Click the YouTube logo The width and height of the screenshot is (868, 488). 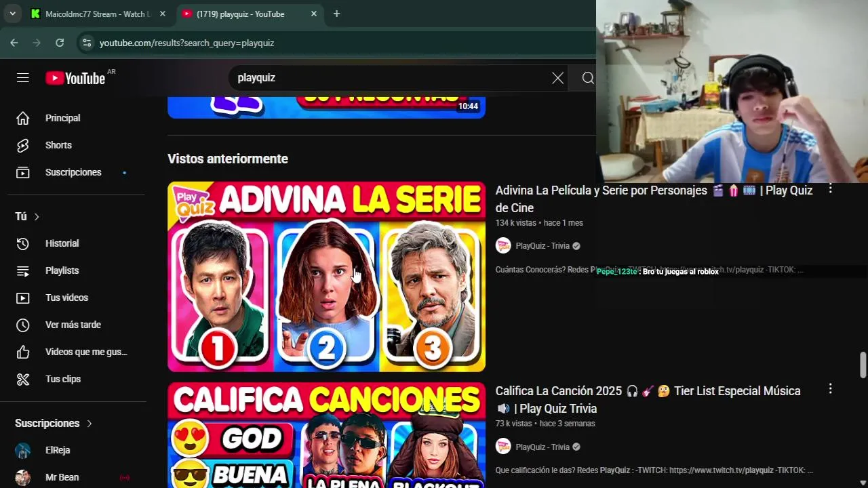[x=75, y=79]
